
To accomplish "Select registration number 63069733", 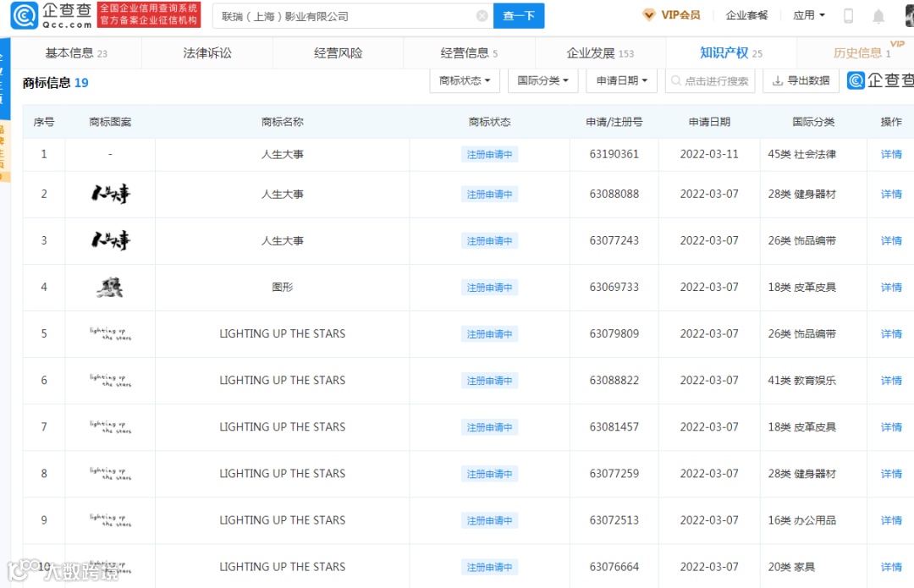I will point(614,287).
